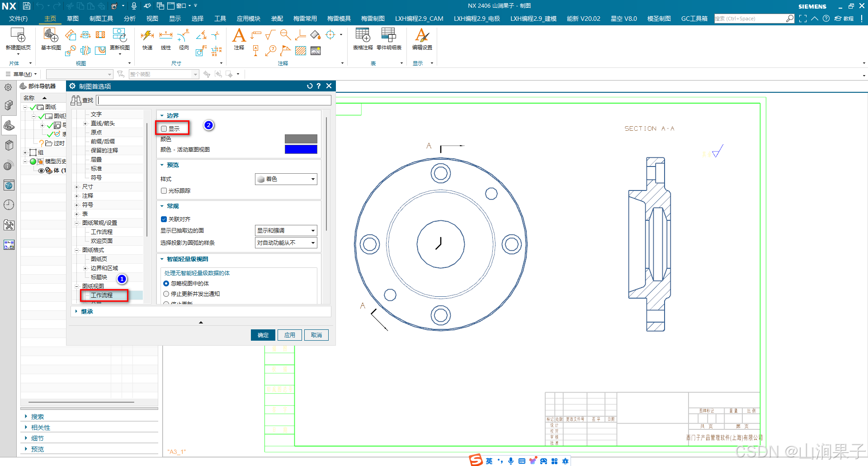Select the angular dimension tool
Viewport: 868px width, 466px height.
pos(202,35)
